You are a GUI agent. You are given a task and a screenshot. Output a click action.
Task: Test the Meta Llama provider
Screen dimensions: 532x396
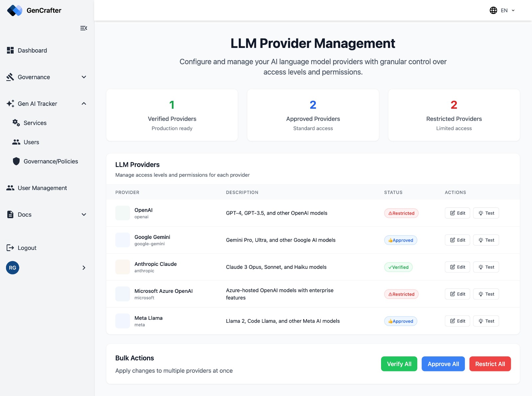pyautogui.click(x=486, y=321)
